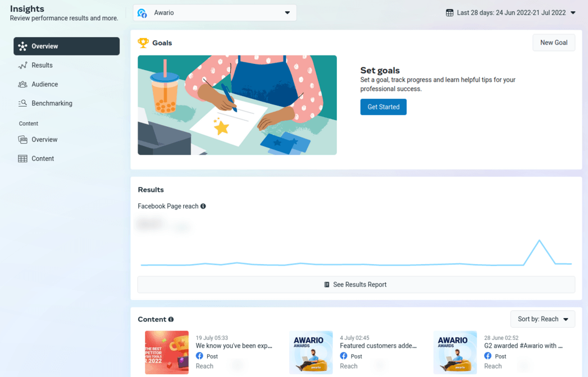Open the Sort by Reach dropdown
Viewport: 588px width, 377px height.
543,319
